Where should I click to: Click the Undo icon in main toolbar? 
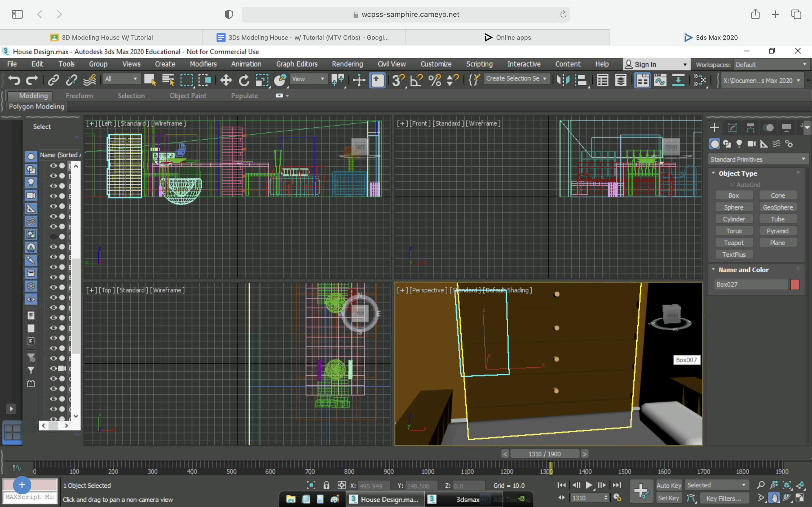click(14, 80)
